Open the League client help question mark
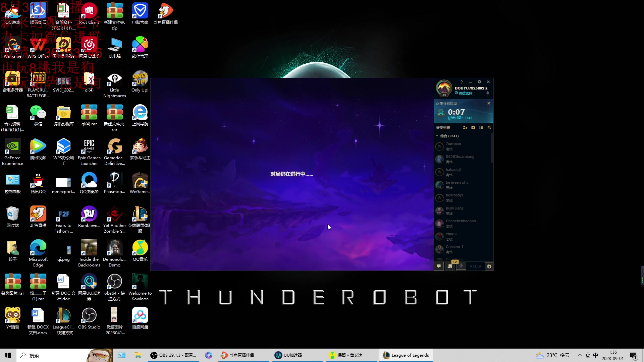 click(x=462, y=82)
